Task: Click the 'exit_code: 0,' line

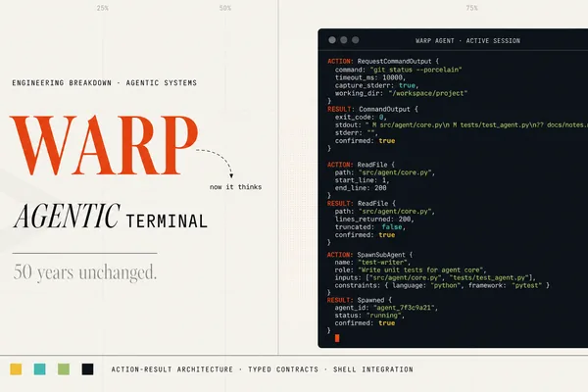Action: (x=361, y=117)
